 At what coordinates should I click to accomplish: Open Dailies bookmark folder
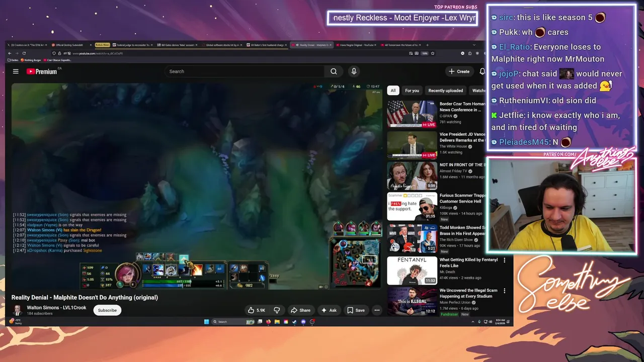13,60
